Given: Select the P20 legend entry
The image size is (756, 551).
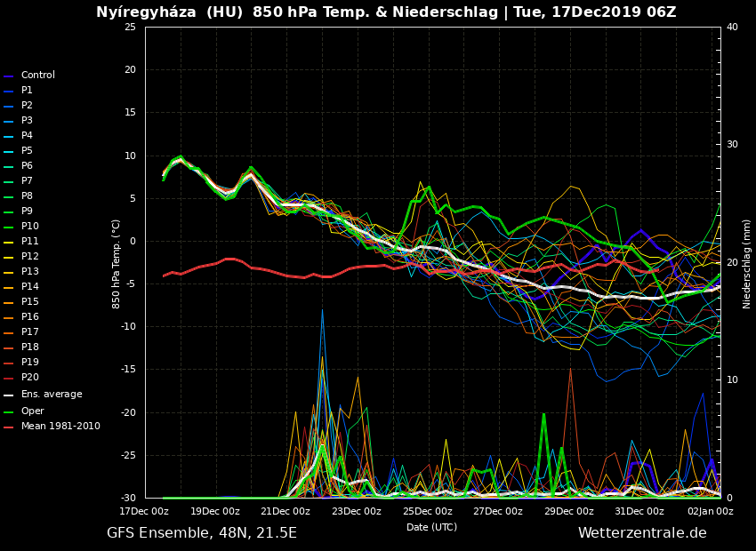Looking at the screenshot, I should coord(29,378).
